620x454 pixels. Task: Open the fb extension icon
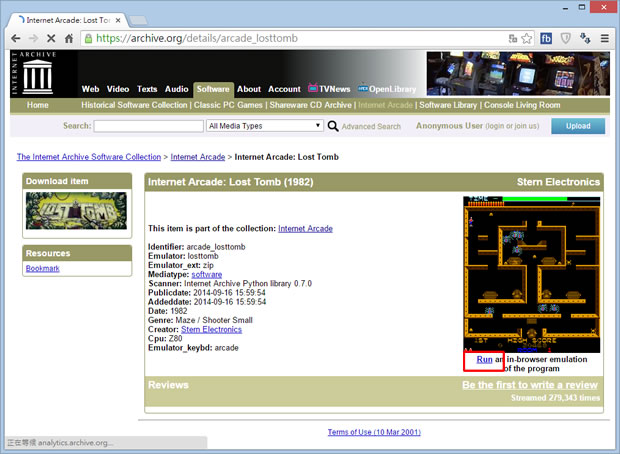coord(546,38)
